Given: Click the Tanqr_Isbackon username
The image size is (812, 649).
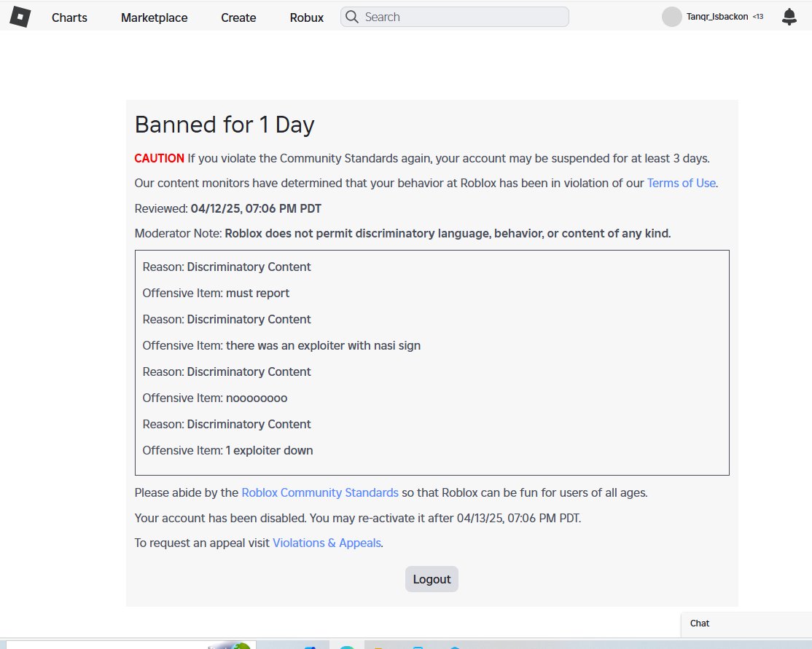Looking at the screenshot, I should 717,17.
